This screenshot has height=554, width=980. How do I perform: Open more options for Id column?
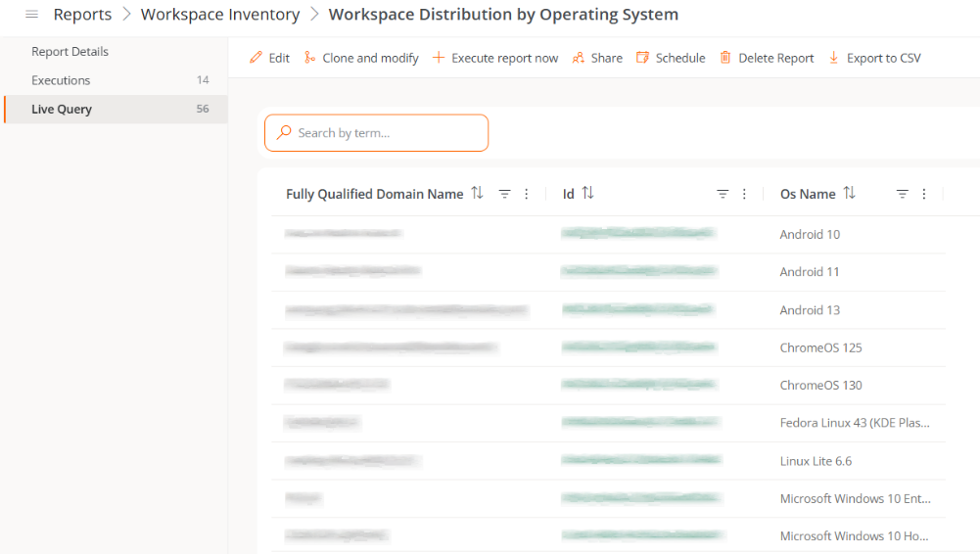[744, 195]
